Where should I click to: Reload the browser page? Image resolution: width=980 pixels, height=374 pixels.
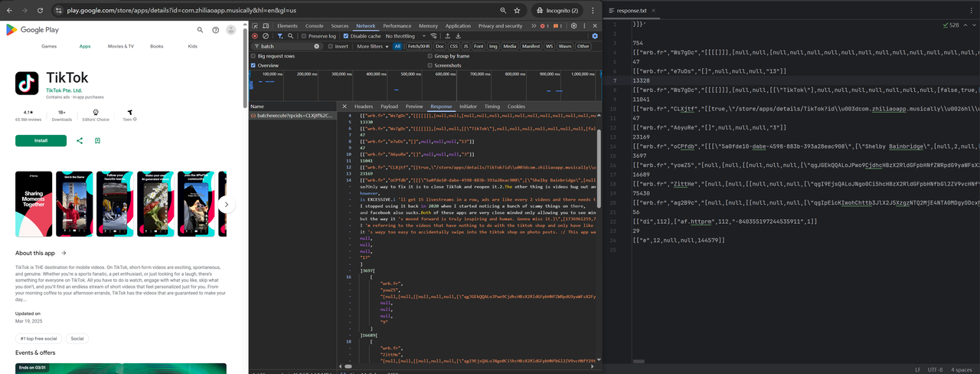(39, 11)
